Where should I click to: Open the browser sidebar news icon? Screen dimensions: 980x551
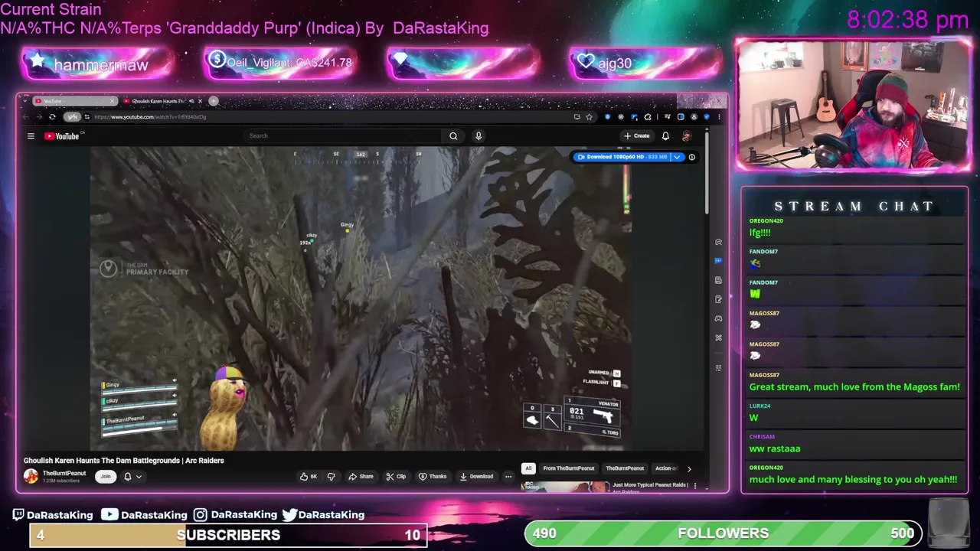point(718,280)
